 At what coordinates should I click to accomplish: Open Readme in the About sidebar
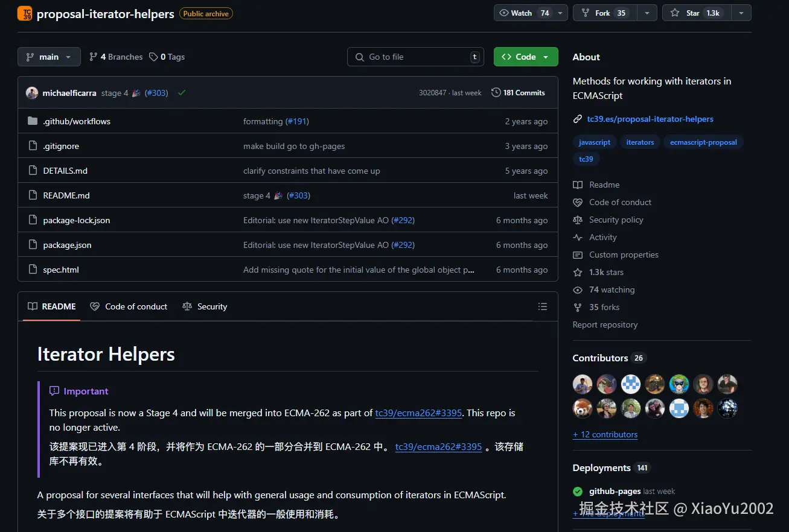coord(596,185)
